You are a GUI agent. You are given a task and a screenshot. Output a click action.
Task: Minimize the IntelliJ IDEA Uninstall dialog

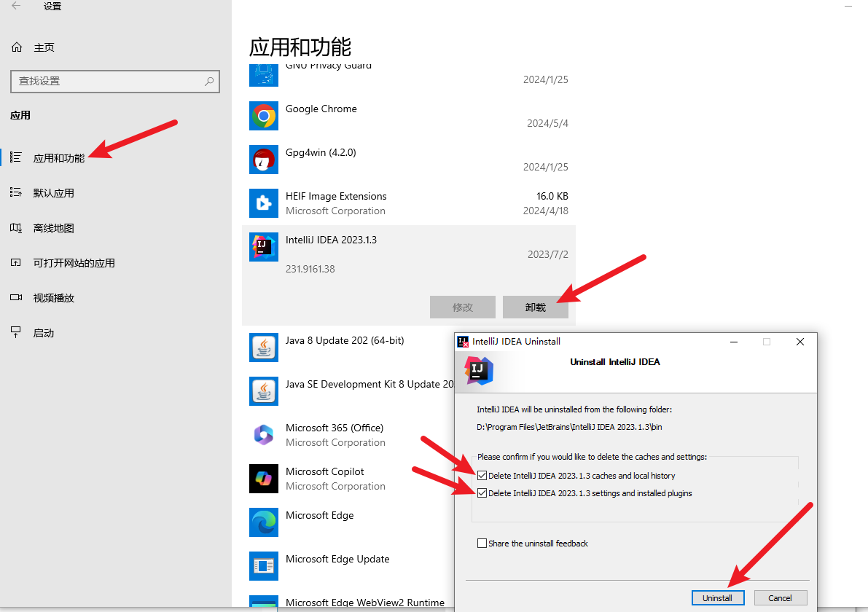(x=734, y=342)
